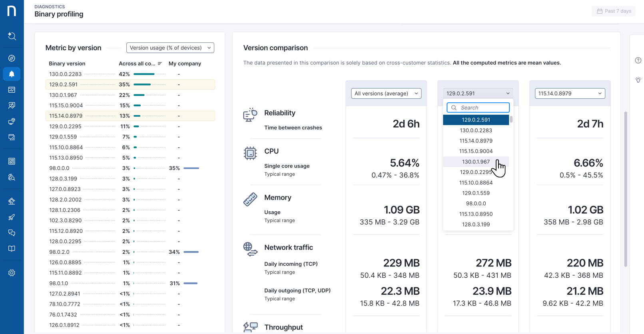Viewport: 644px width, 334px height.
Task: Click the fingerprint investigation icon in sidebar
Action: tap(12, 177)
